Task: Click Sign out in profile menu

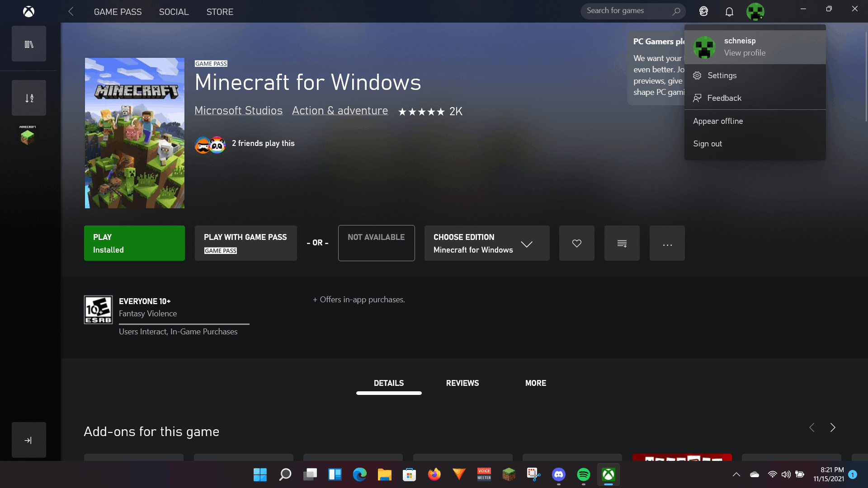Action: click(x=755, y=144)
